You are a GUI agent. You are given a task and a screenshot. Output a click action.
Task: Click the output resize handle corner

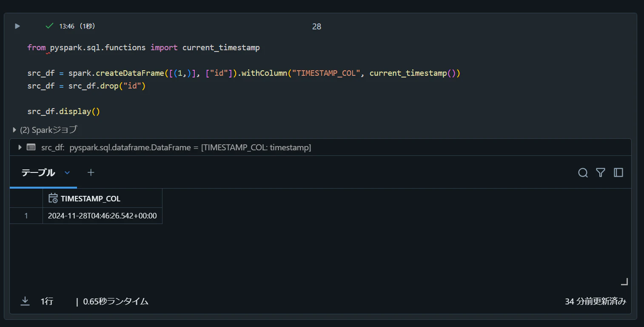click(x=624, y=281)
